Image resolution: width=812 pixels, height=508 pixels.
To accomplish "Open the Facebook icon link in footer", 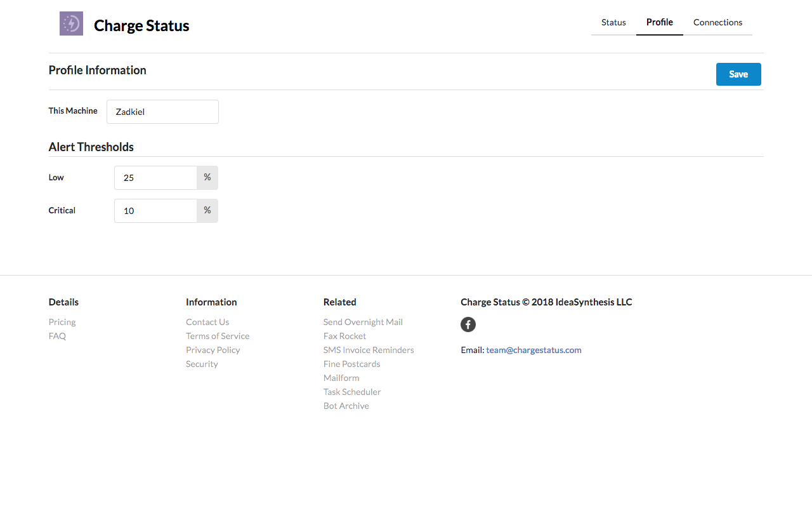I will (468, 324).
